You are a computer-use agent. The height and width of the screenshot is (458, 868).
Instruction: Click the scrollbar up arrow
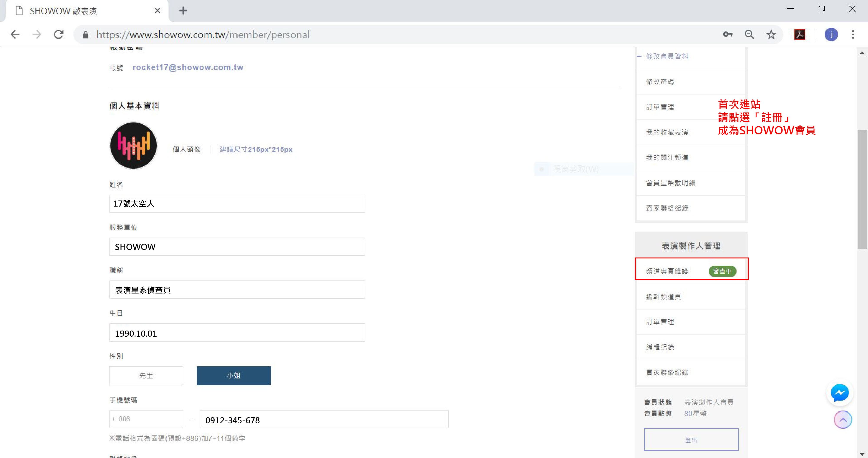(862, 53)
